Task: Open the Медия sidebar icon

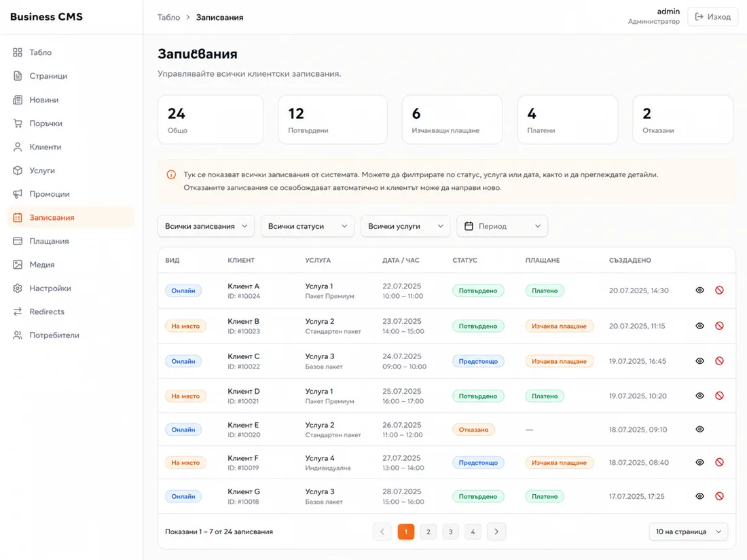Action: pos(18,264)
